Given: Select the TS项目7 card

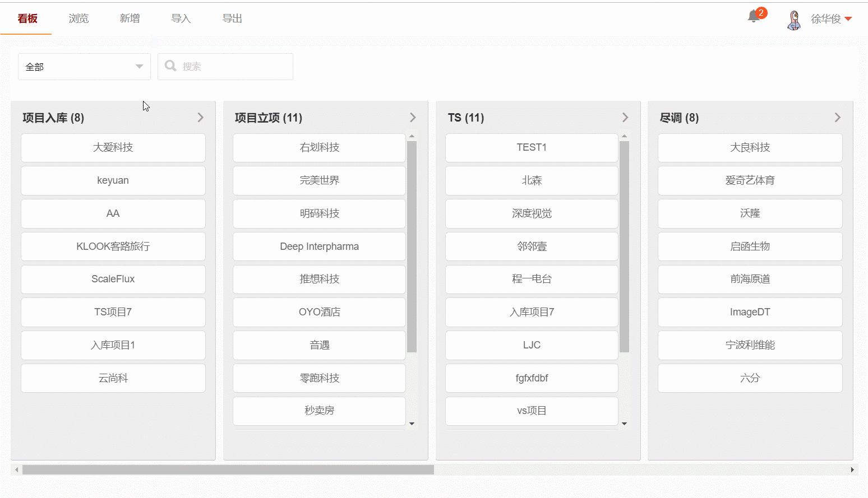Looking at the screenshot, I should click(113, 312).
